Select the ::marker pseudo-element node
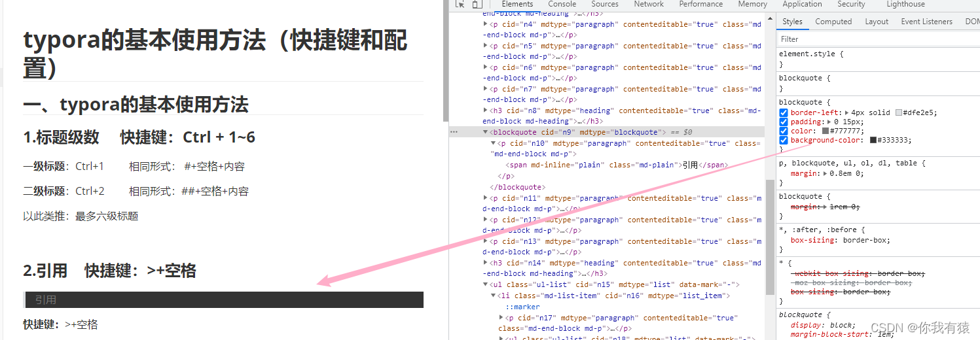The image size is (980, 340). click(522, 307)
